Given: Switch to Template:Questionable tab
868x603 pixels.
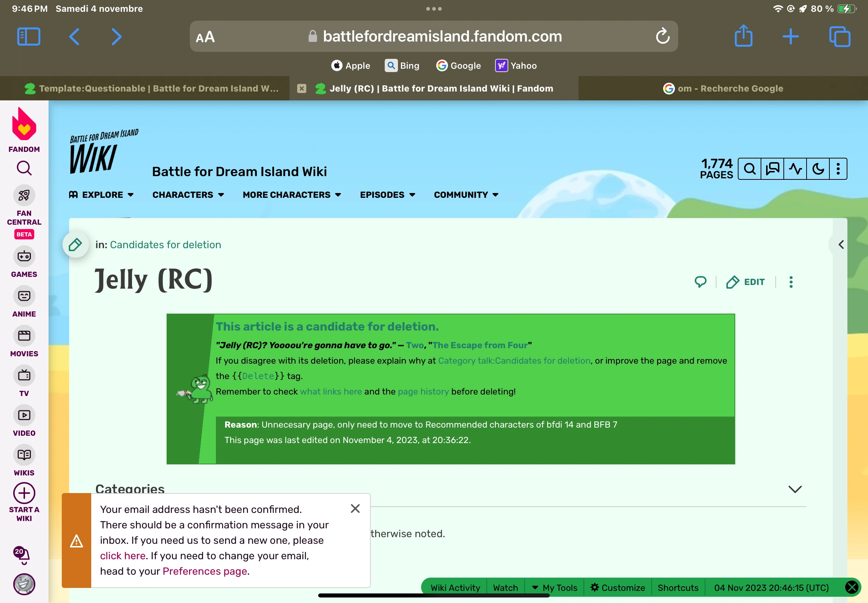Looking at the screenshot, I should (x=151, y=88).
